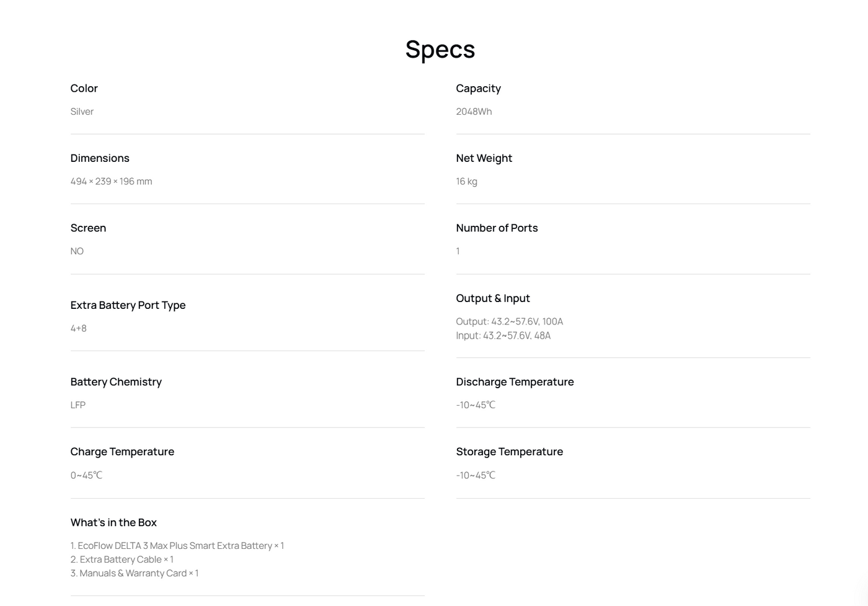The image size is (868, 606).
Task: Click the Extra Battery Cable × 1 item
Action: tap(122, 559)
